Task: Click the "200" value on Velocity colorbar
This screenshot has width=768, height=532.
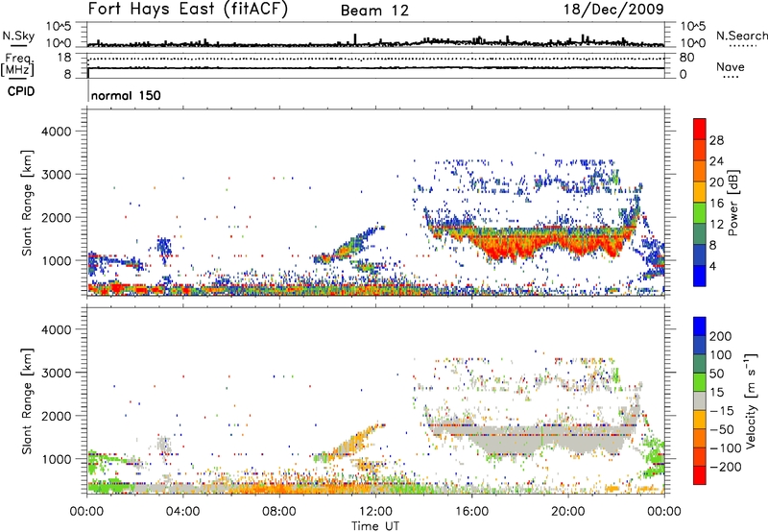Action: pyautogui.click(x=721, y=336)
